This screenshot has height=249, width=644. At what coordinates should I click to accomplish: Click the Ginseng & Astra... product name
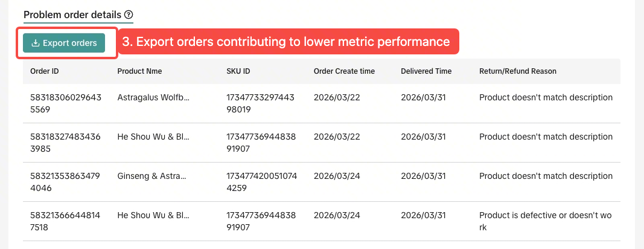tap(151, 176)
